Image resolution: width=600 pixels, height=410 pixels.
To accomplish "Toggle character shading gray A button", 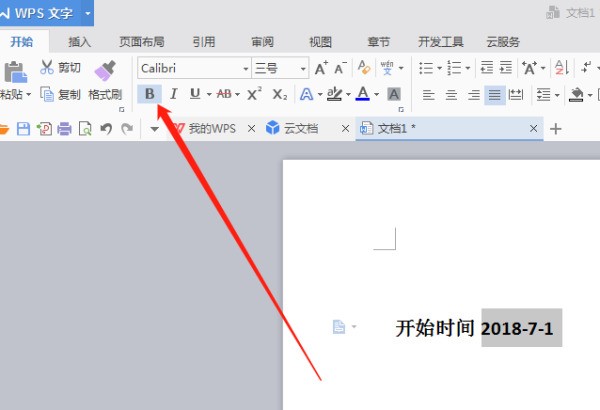I will (394, 94).
